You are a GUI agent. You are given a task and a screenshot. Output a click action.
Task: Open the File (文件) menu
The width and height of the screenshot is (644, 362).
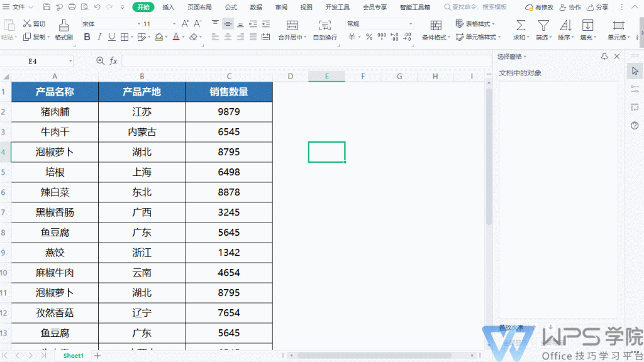point(18,7)
